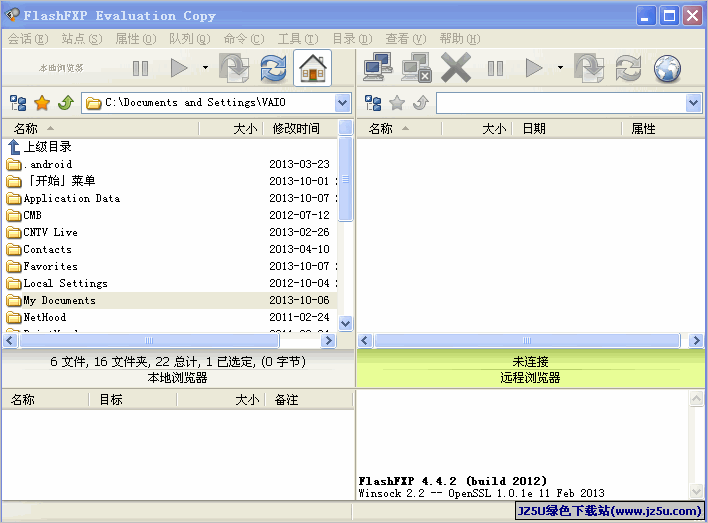Click the remote transfer queue icon
The height and width of the screenshot is (523, 708).
click(589, 68)
